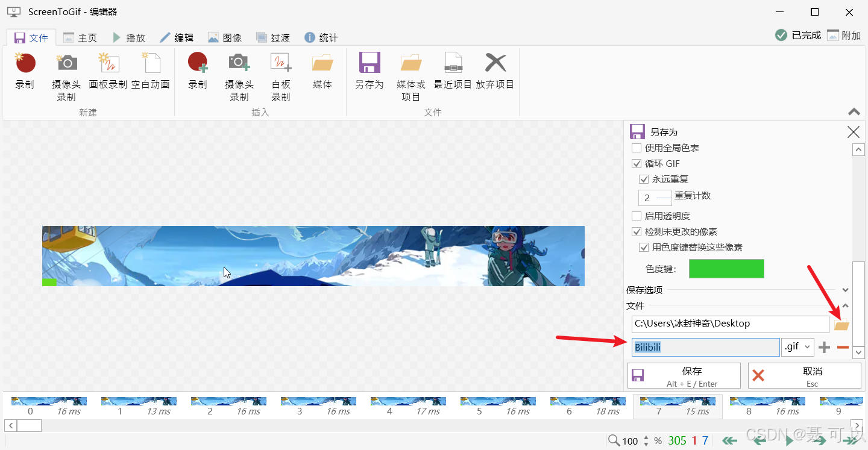Click the frame strip horizontal scrollbar thumb
The height and width of the screenshot is (450, 868).
pyautogui.click(x=29, y=425)
